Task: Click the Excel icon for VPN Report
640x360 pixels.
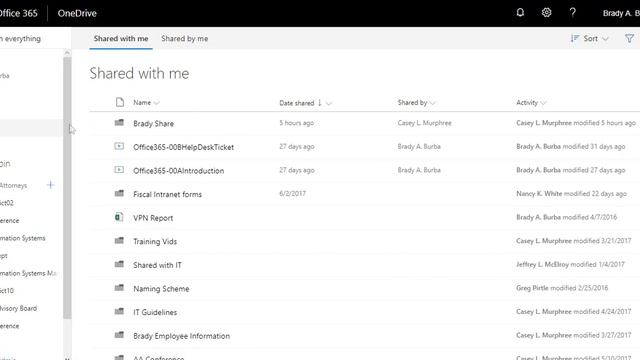Action: 119,217
